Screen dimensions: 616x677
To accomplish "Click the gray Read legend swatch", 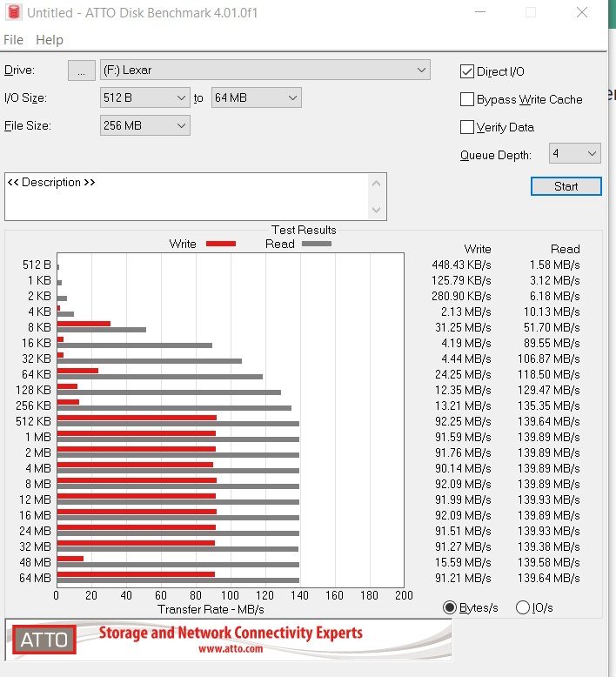I will [x=317, y=244].
